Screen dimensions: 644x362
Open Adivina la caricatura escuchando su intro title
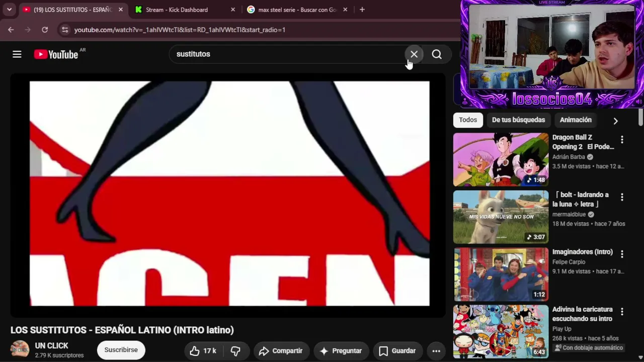(x=583, y=314)
